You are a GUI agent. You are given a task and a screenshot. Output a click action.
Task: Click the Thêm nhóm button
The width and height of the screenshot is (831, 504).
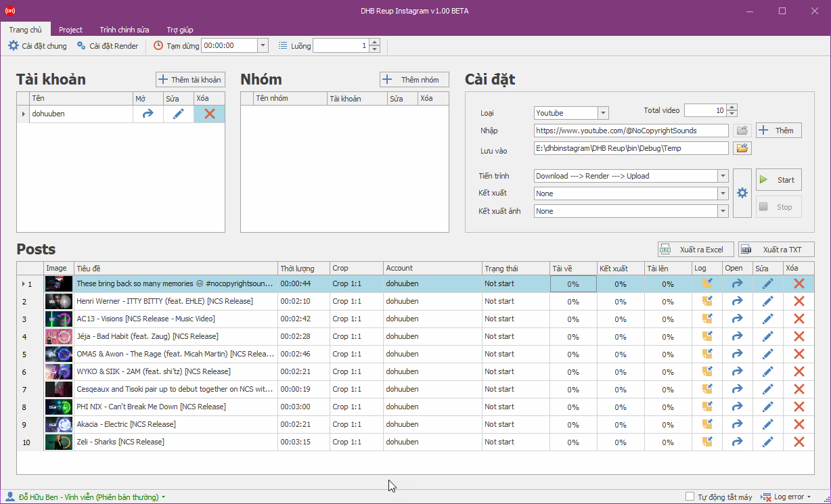(414, 80)
